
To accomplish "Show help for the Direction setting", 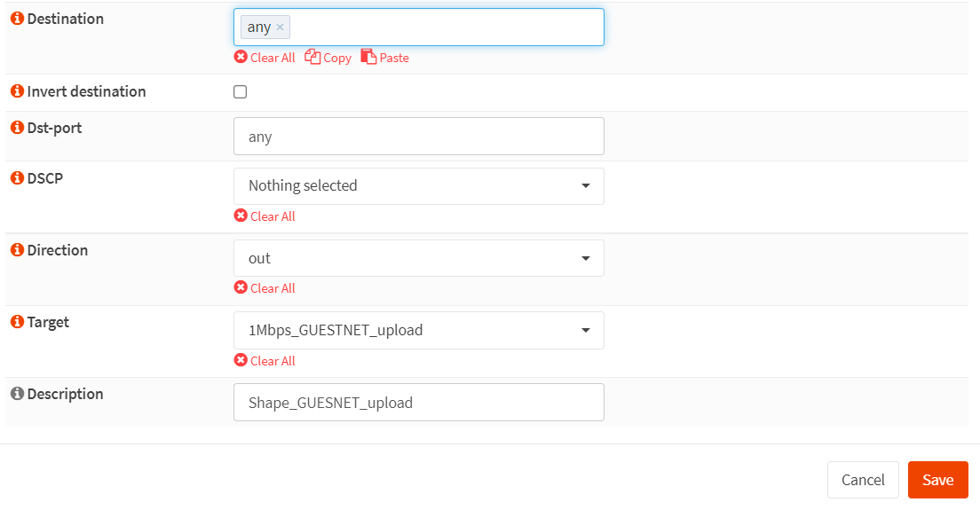I will click(x=17, y=250).
